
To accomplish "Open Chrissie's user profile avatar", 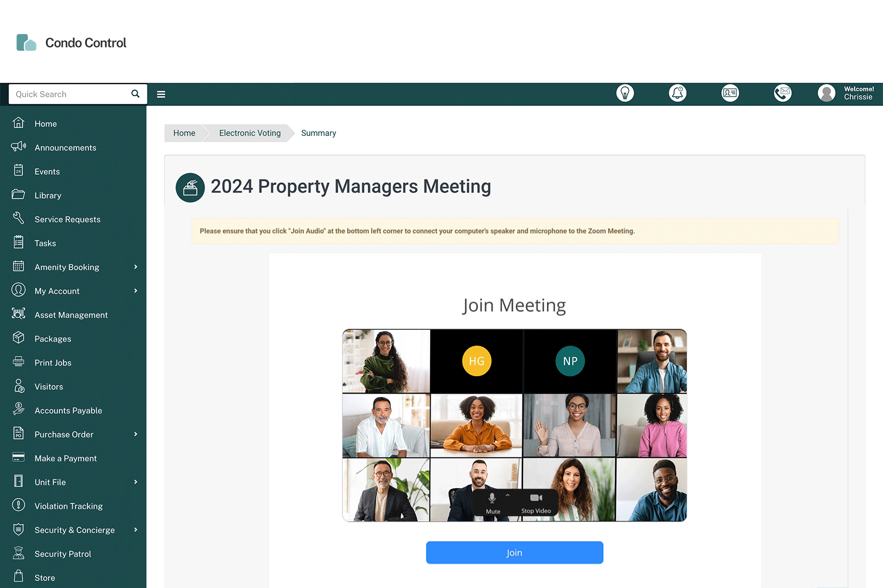I will [x=826, y=93].
